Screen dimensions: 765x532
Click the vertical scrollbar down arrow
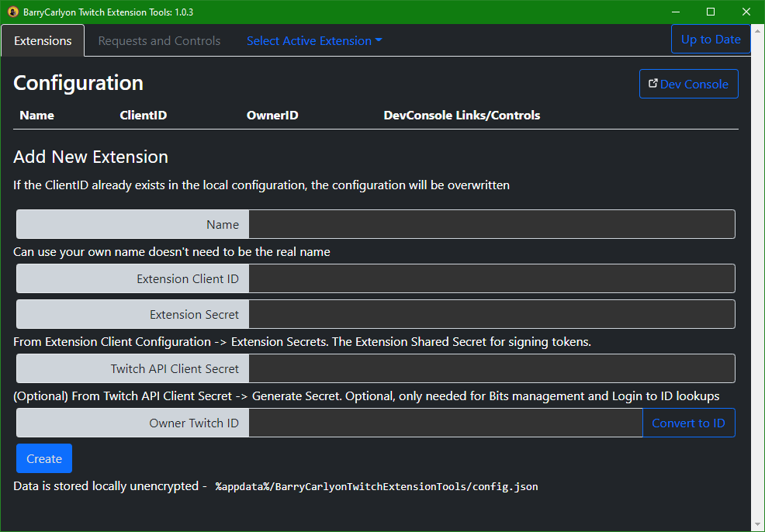point(758,525)
